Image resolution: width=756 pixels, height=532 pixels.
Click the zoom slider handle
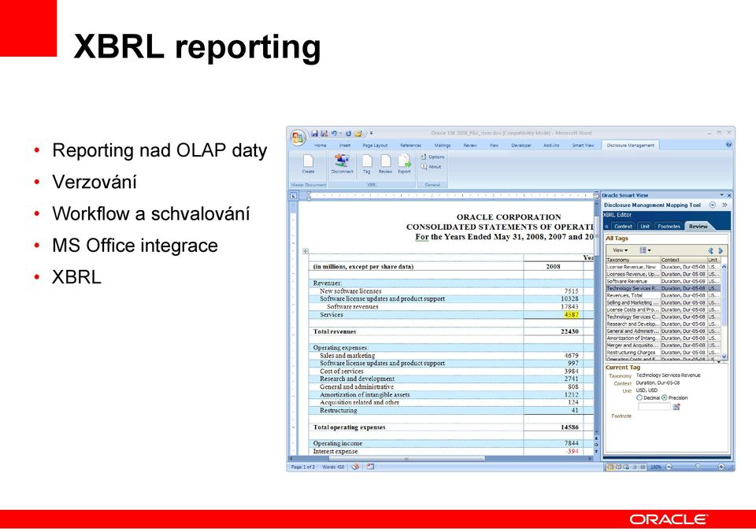(697, 467)
